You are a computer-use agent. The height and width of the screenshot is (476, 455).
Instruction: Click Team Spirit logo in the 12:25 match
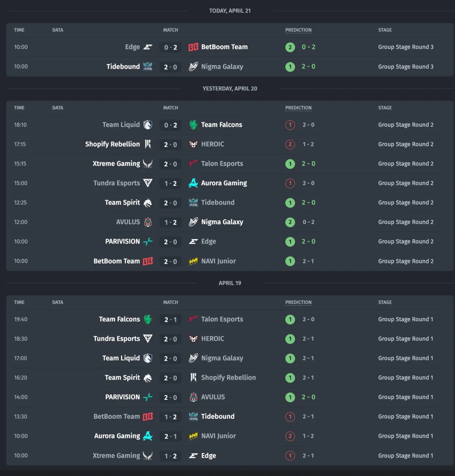(148, 203)
